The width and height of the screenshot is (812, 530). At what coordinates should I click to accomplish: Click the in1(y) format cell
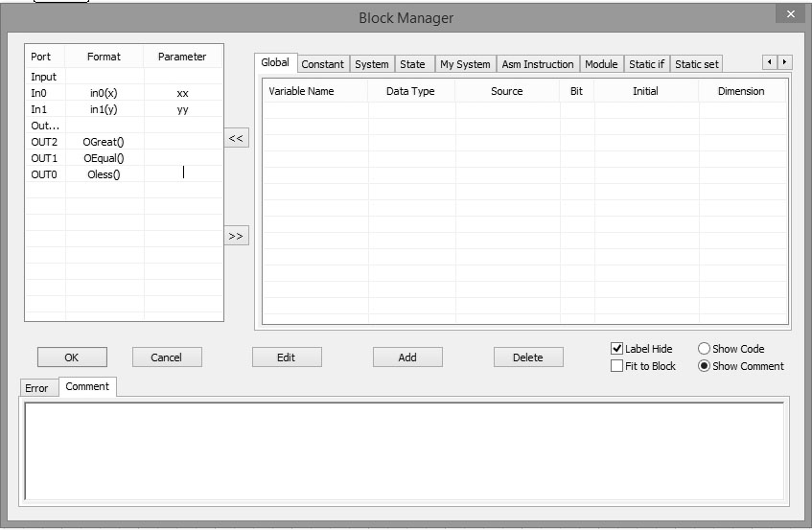pos(104,109)
